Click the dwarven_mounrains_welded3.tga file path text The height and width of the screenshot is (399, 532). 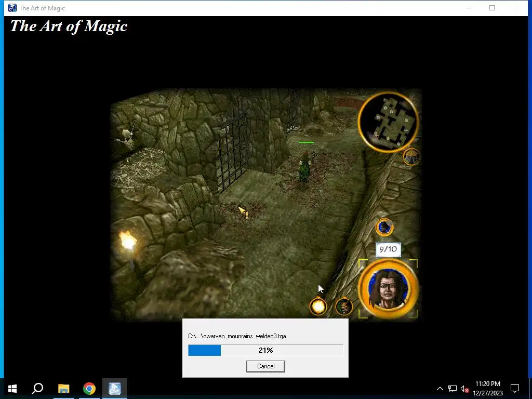click(x=237, y=336)
